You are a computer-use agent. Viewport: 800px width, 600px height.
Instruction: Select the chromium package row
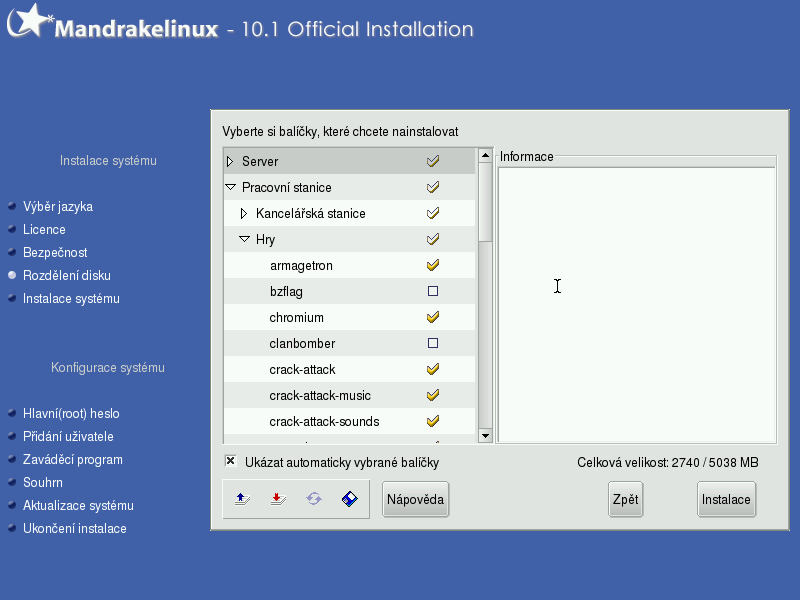pyautogui.click(x=349, y=317)
